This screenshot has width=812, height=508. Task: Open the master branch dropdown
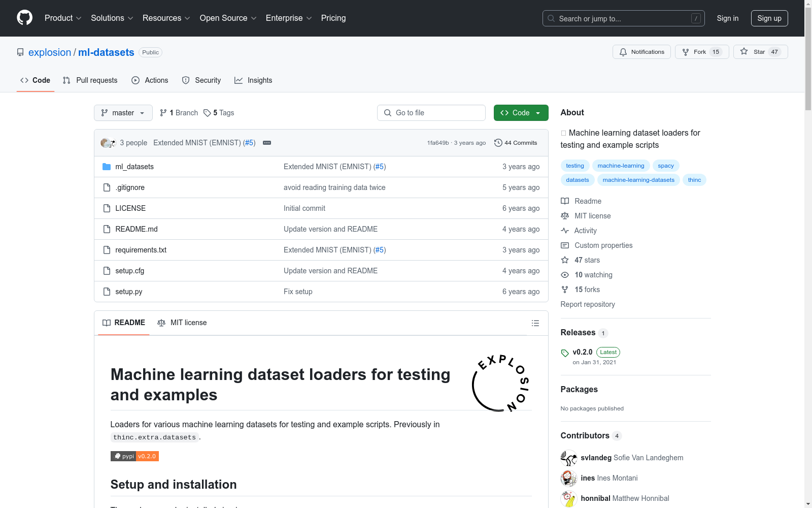click(123, 113)
